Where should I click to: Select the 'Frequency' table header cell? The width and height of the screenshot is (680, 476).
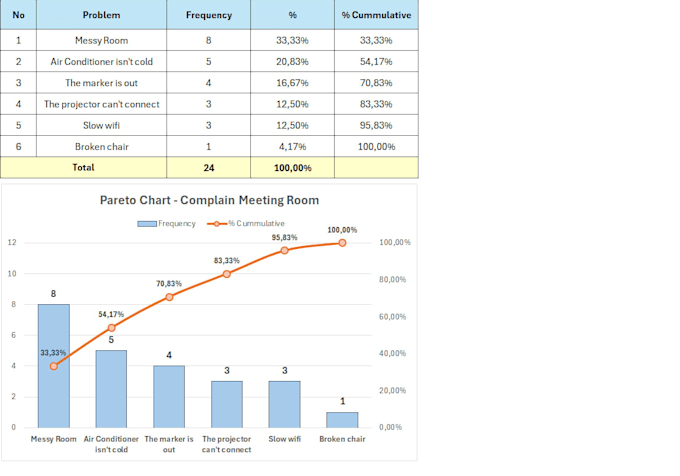pyautogui.click(x=209, y=15)
